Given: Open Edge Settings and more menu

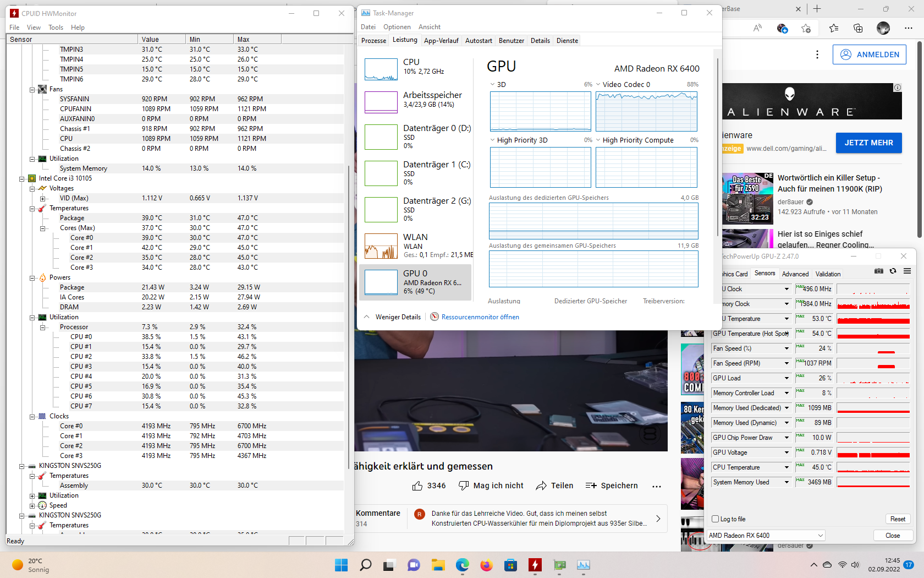Looking at the screenshot, I should pyautogui.click(x=909, y=28).
